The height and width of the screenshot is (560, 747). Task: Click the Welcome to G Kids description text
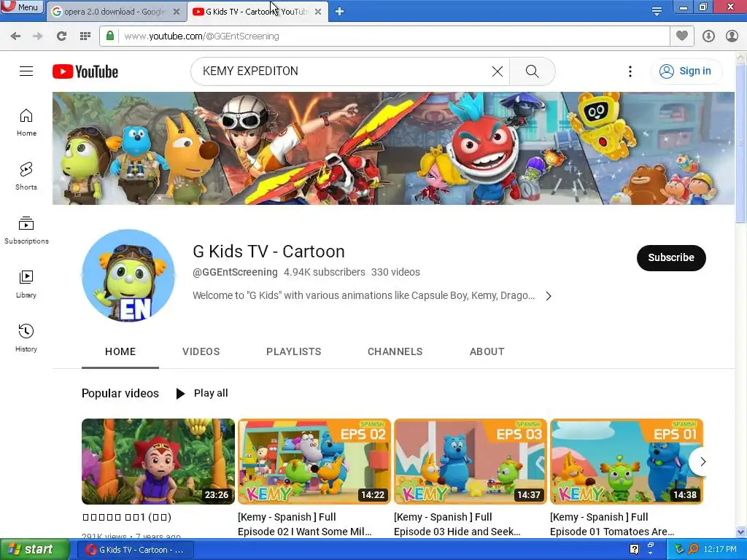pyautogui.click(x=363, y=295)
